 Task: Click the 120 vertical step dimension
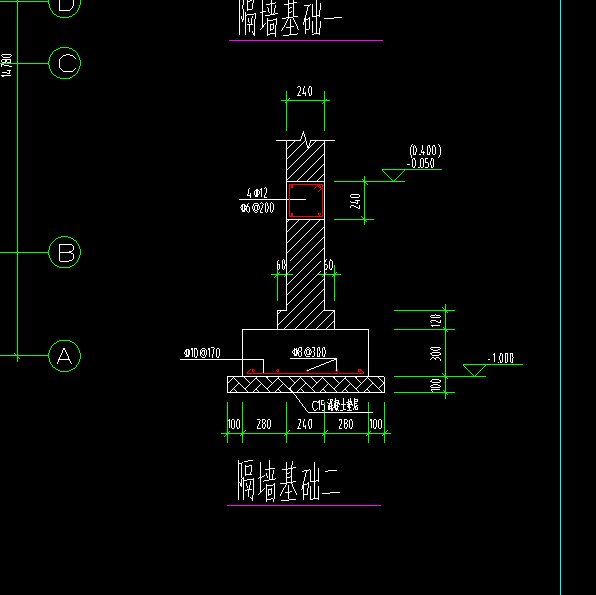436,320
